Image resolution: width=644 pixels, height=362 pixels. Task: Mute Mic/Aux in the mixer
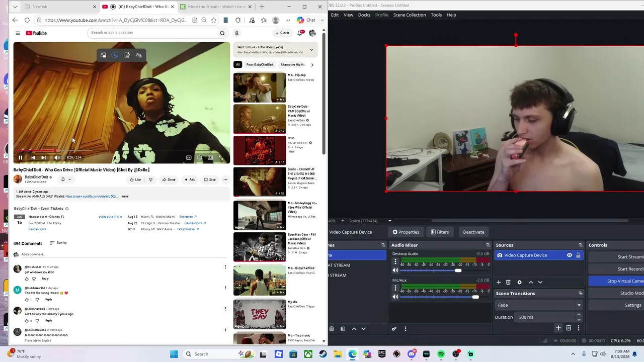click(395, 297)
